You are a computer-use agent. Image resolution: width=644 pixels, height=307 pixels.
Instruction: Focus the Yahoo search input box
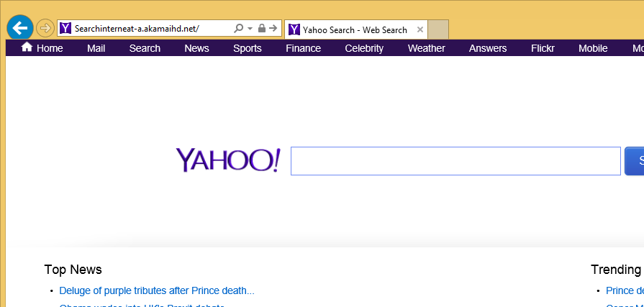tap(455, 161)
